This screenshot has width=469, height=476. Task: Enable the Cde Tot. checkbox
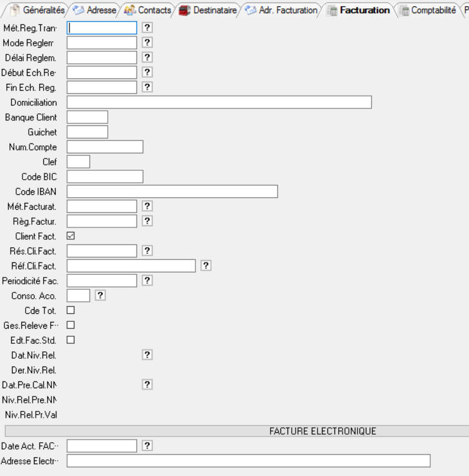71,310
